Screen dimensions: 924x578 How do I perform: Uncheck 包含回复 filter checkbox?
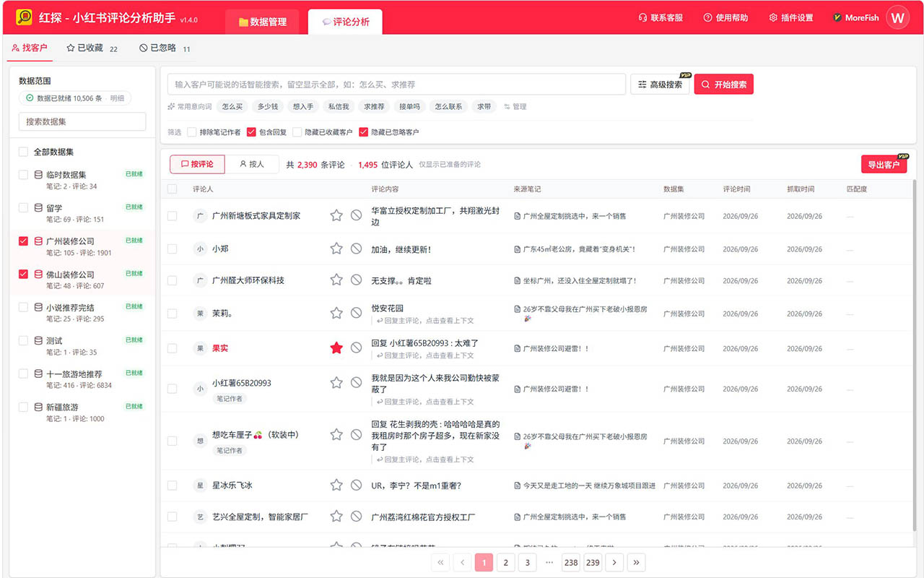251,132
